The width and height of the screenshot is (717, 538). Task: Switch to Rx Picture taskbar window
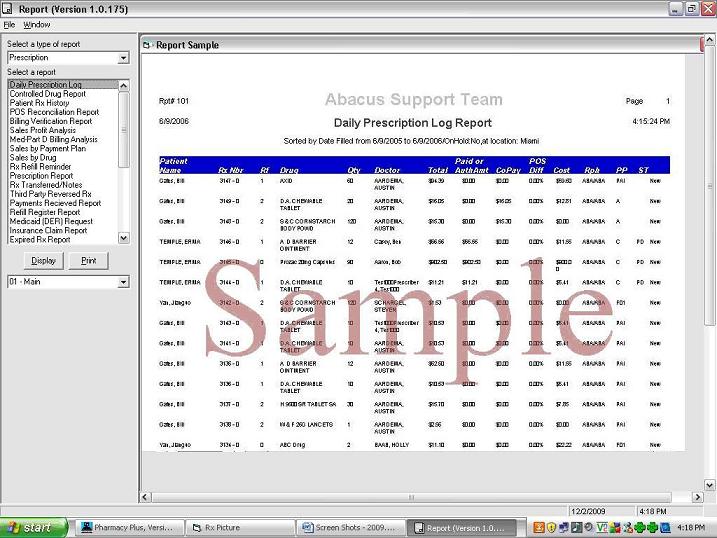(x=240, y=527)
